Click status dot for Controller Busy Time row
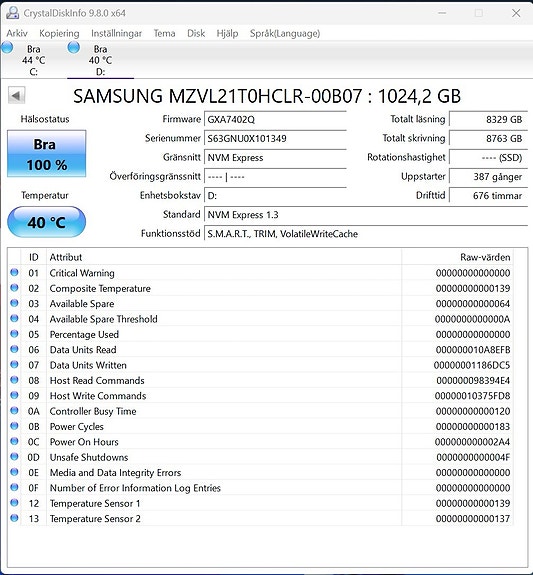The image size is (533, 575). [x=14, y=411]
